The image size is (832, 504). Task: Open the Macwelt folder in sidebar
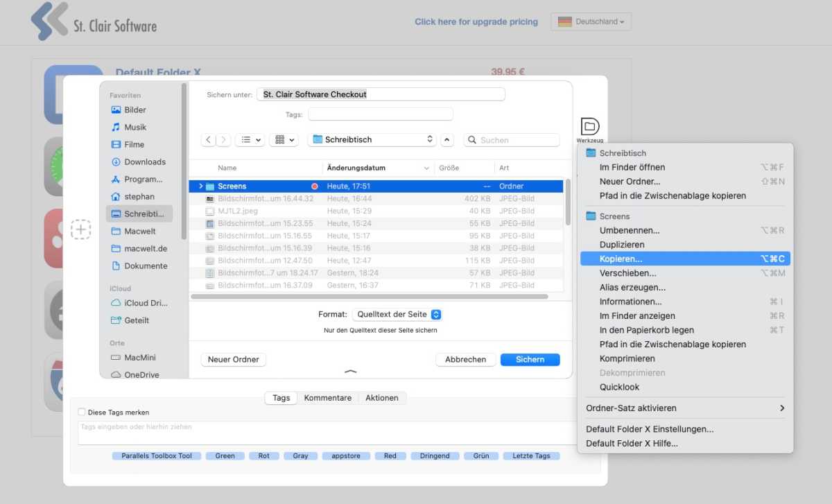click(x=133, y=231)
